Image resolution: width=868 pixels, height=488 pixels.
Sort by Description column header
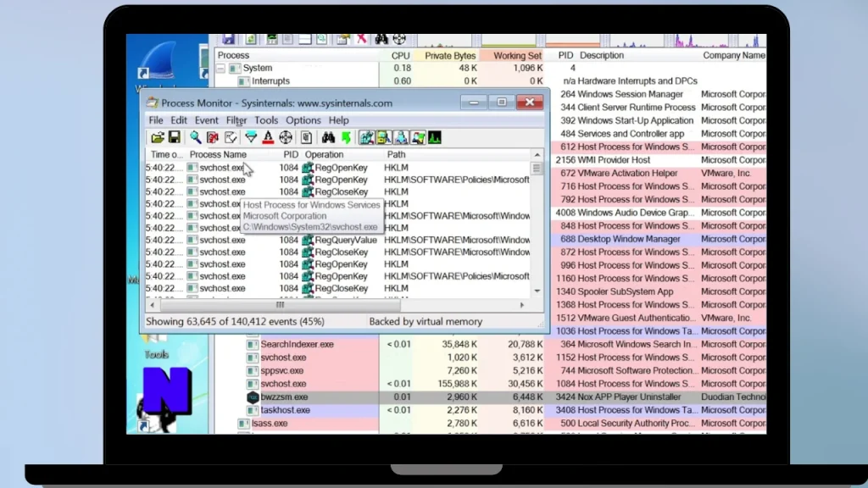(x=602, y=55)
